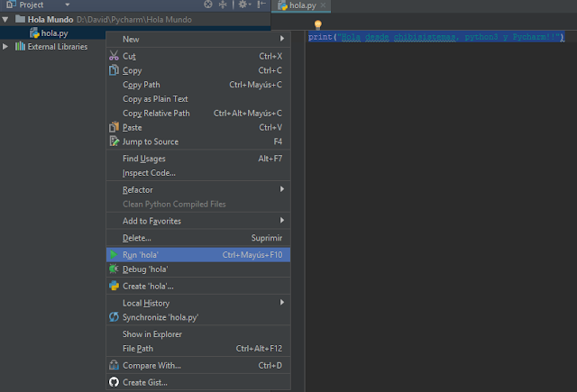
Task: Choose Delete... from the context menu
Action: click(x=198, y=238)
